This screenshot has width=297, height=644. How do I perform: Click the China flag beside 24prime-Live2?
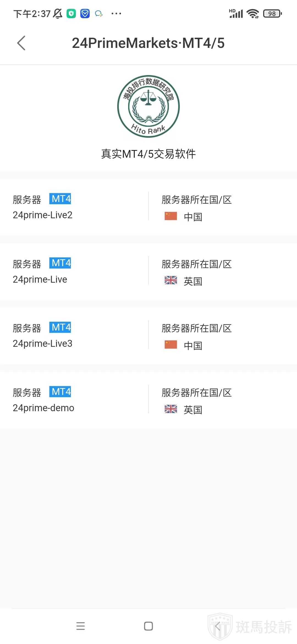[x=170, y=216]
